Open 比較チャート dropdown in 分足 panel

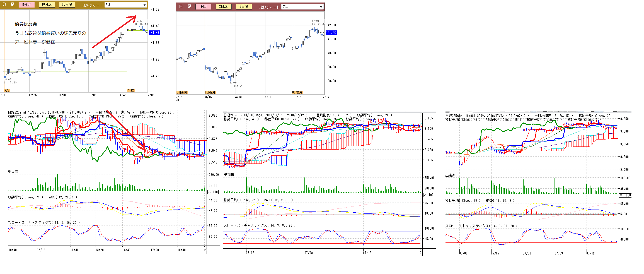tap(125, 5)
